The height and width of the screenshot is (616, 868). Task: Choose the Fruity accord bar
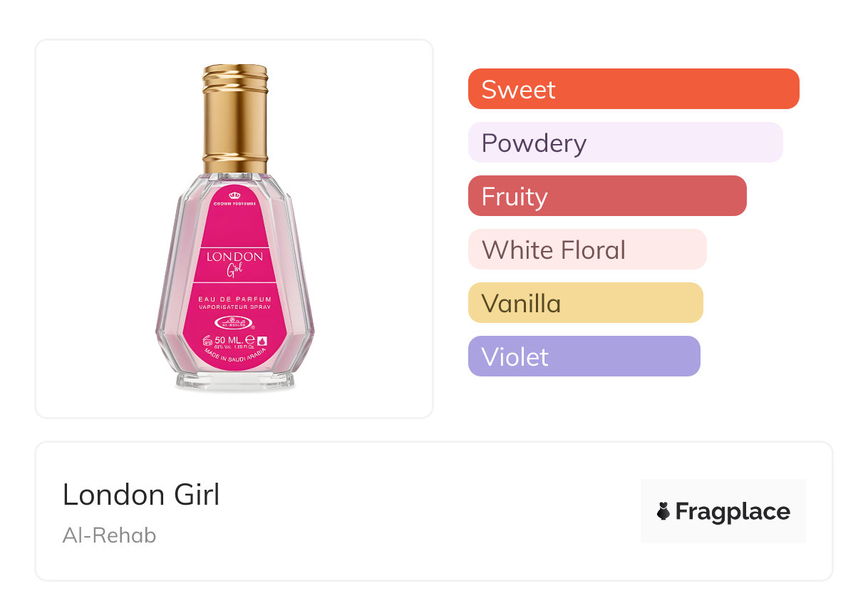pyautogui.click(x=606, y=196)
